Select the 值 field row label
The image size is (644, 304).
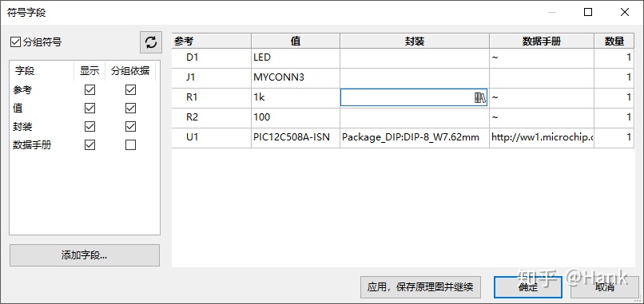[18, 109]
